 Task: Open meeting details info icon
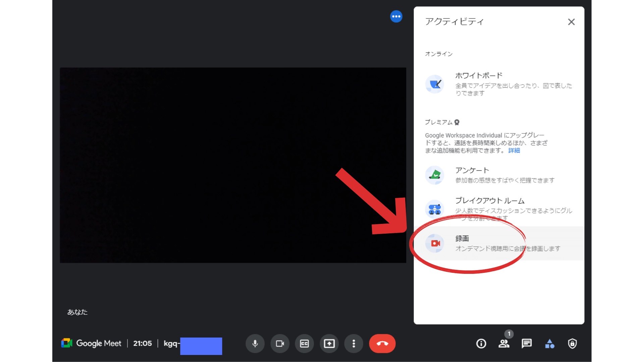pos(481,344)
